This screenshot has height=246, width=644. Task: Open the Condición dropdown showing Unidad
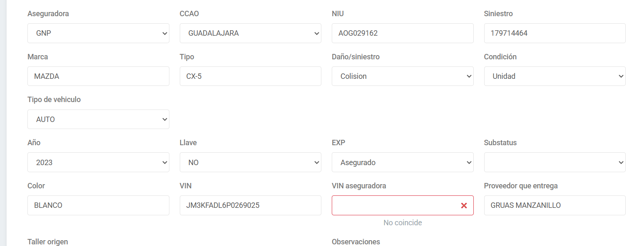point(555,76)
